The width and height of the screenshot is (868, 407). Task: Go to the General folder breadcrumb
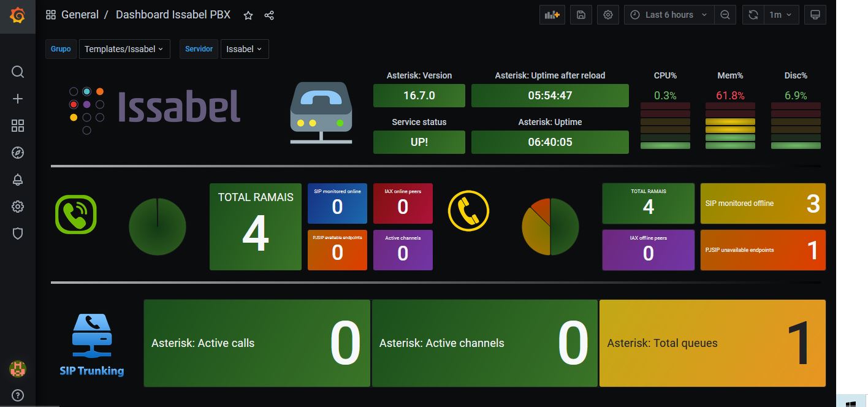pos(80,15)
